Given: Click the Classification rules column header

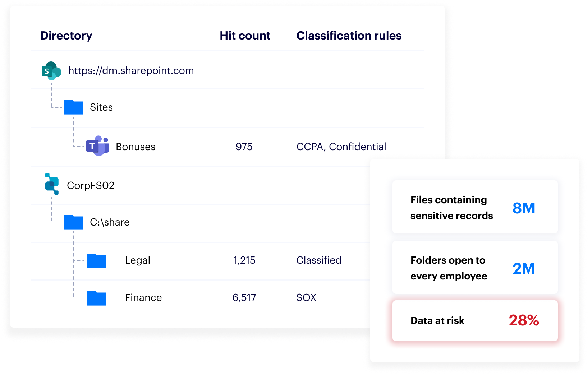Looking at the screenshot, I should click(x=349, y=36).
